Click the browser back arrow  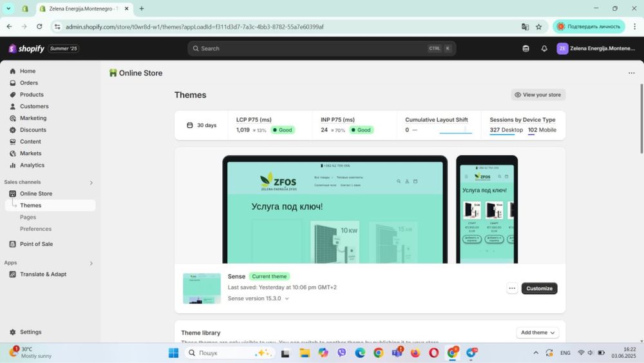9,26
